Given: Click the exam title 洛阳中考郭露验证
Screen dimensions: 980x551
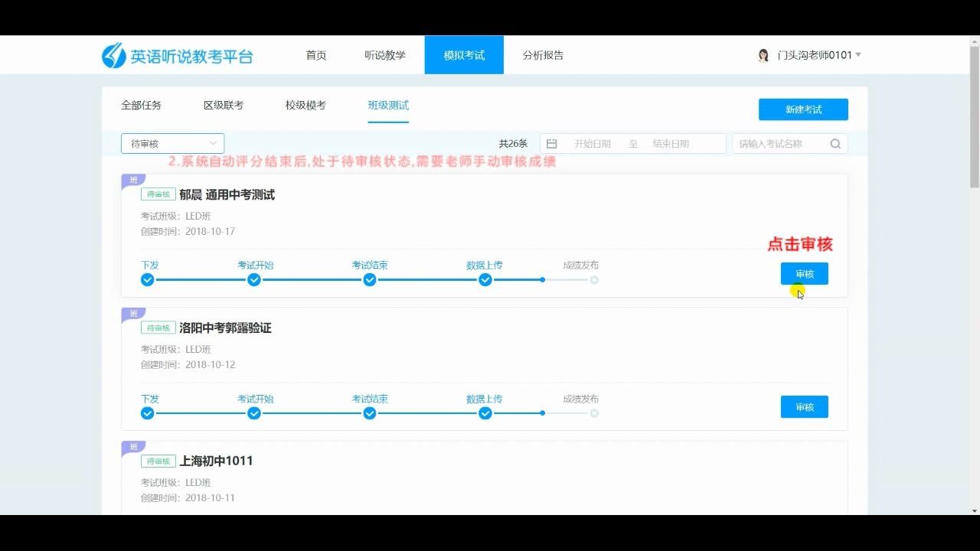Looking at the screenshot, I should [225, 328].
